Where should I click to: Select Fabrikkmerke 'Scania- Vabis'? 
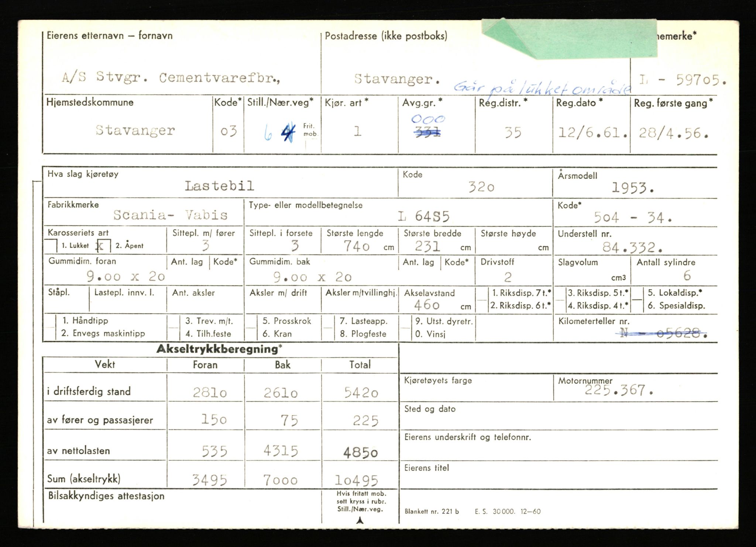tap(171, 215)
